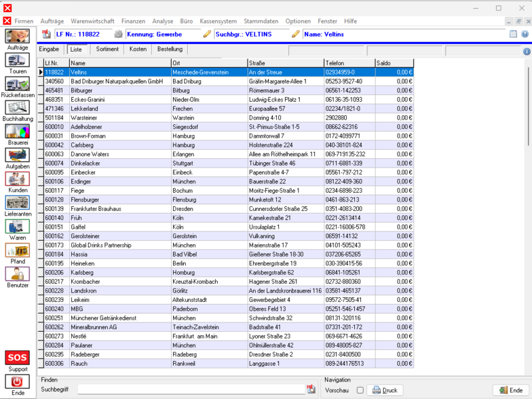The image size is (532, 399).
Task: Open the Waren sidebar icon
Action: click(17, 227)
